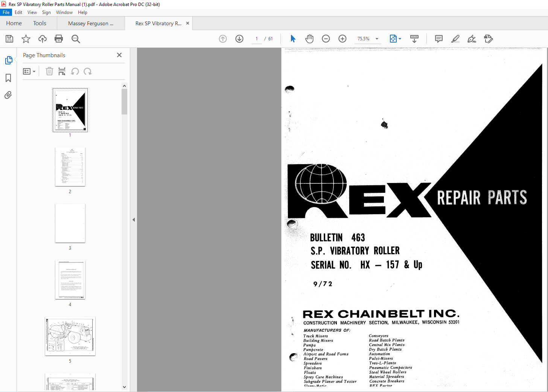Open the View menu

coord(32,12)
